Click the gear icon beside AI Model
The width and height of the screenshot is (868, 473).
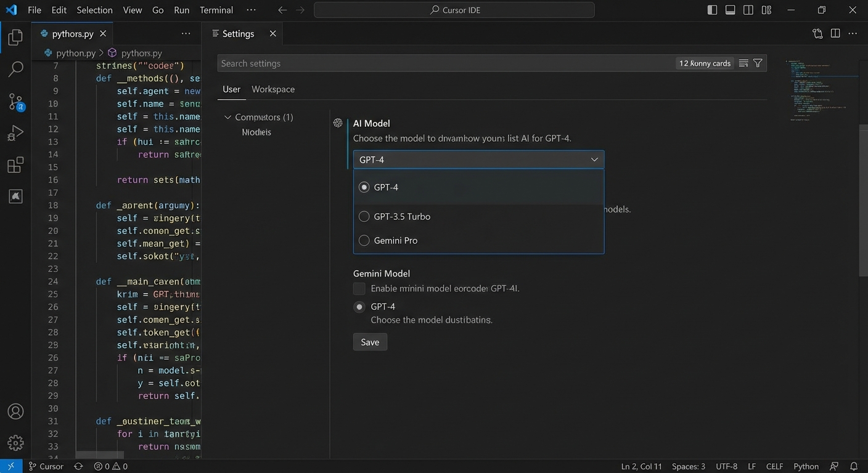click(338, 123)
